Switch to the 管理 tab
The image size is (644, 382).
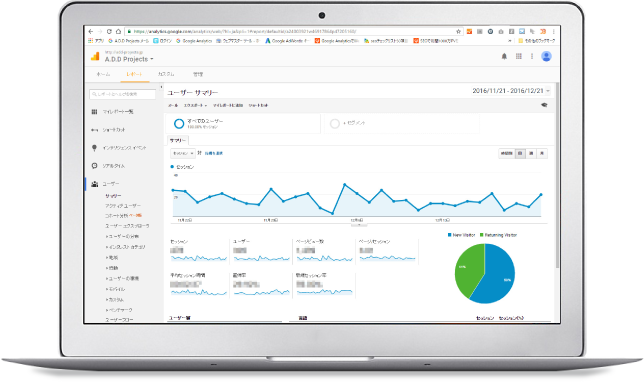tap(198, 74)
